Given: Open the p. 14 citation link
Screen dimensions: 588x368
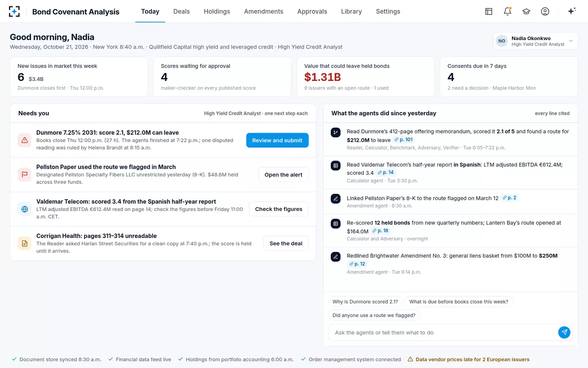Looking at the screenshot, I should (385, 173).
